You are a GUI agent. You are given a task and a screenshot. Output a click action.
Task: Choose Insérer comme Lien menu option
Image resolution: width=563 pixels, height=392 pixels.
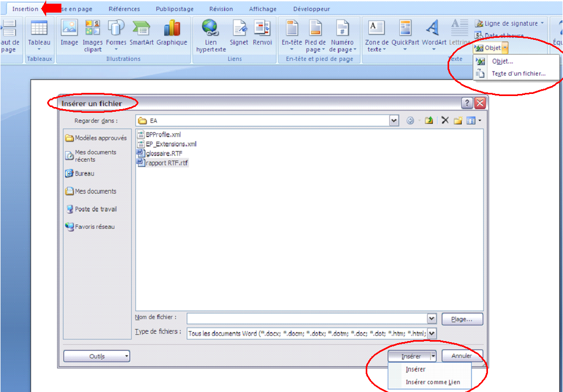click(x=432, y=382)
